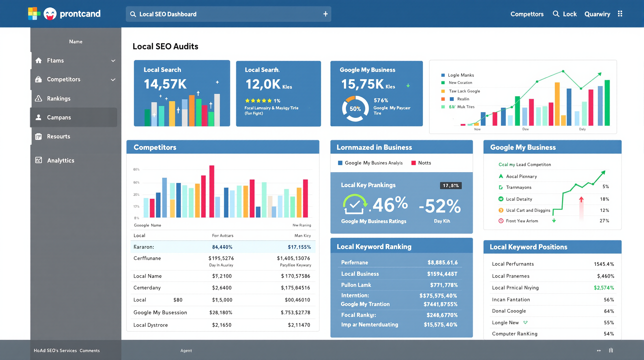This screenshot has width=644, height=360.
Task: Click the Quarwiry header link
Action: 597,14
